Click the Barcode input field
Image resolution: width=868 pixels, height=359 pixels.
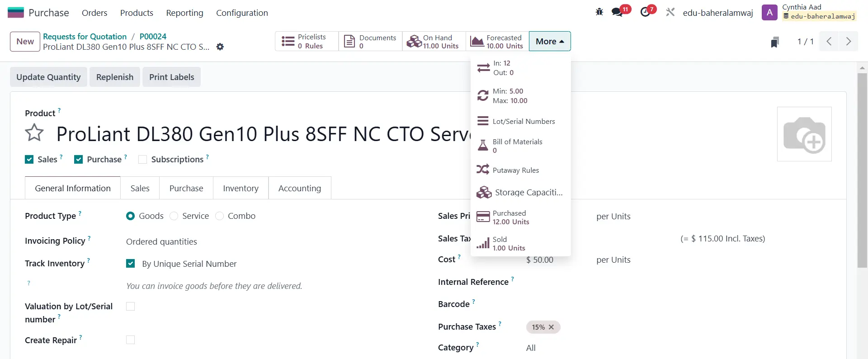(x=678, y=304)
